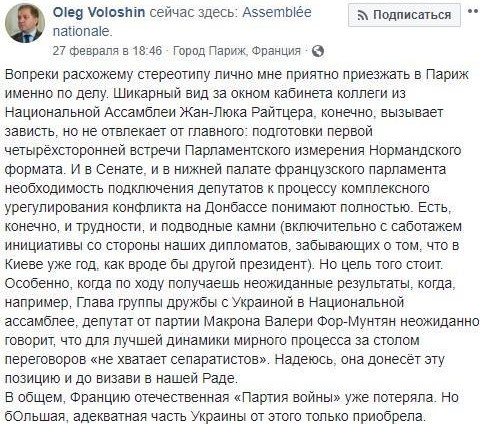This screenshot has width=480, height=424.
Task: Visit the Assemblée nationale location page
Action: tap(182, 22)
